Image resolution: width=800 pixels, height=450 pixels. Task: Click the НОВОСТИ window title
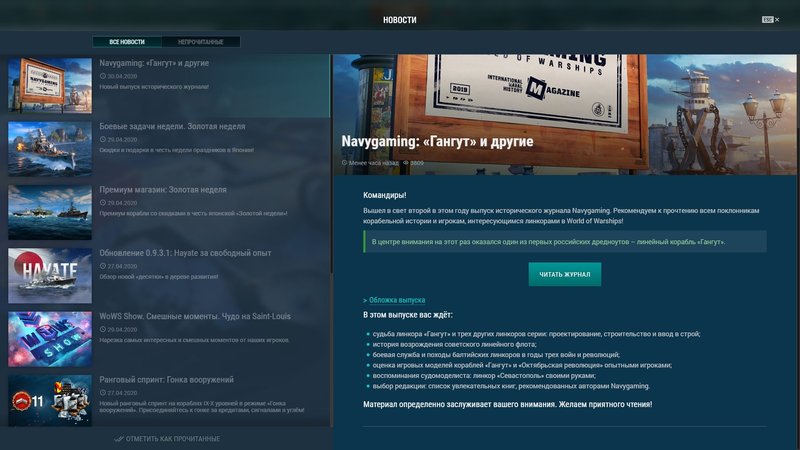point(399,20)
